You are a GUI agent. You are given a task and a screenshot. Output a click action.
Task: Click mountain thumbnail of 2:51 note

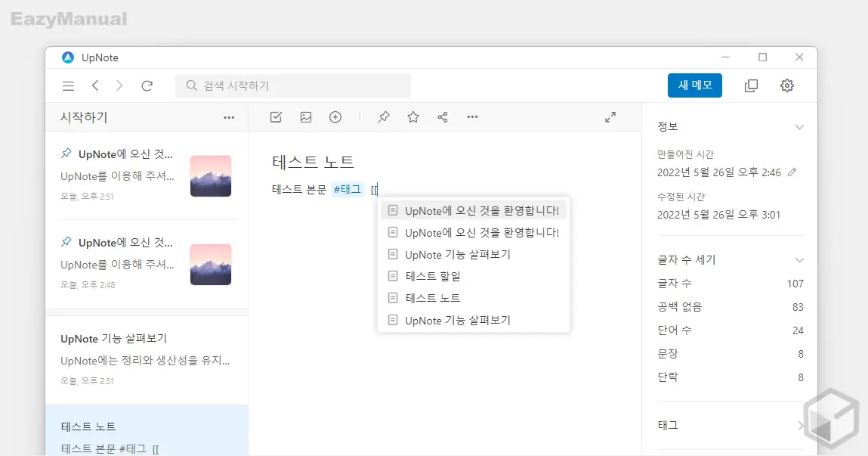coord(210,175)
